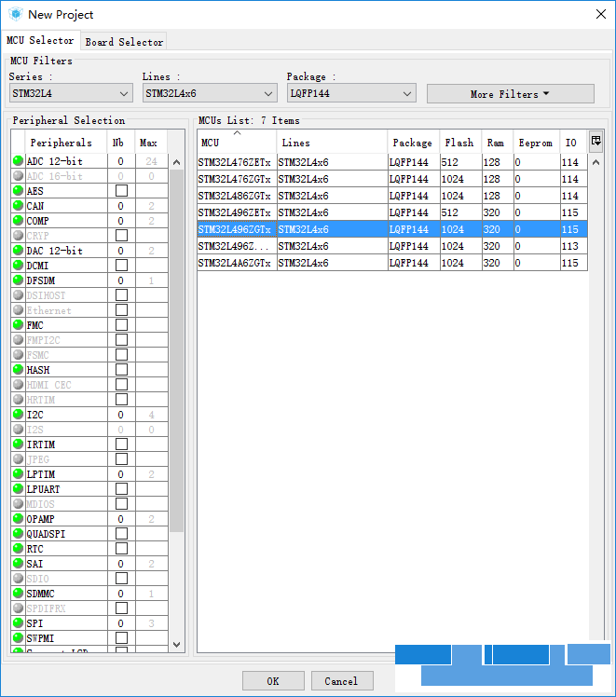The image size is (616, 697).
Task: Check the HASH peripheral box
Action: (121, 370)
